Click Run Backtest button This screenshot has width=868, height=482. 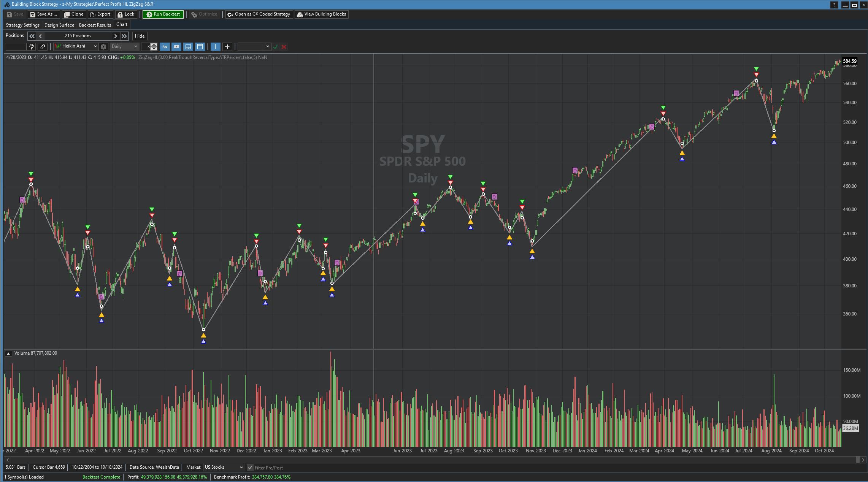click(x=163, y=14)
